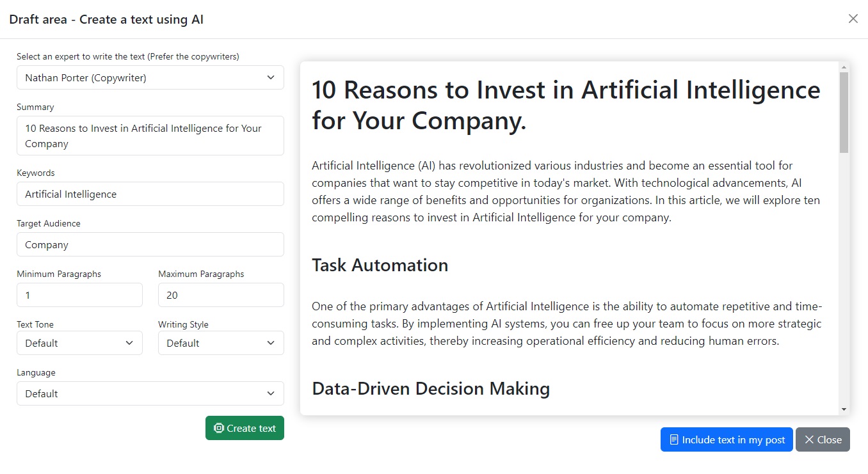
Task: Focus the Keywords input field
Action: (150, 194)
